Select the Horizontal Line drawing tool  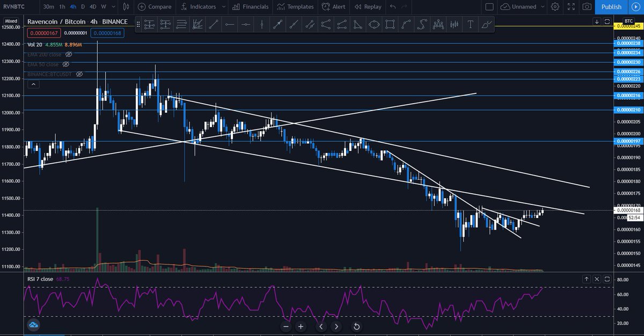tap(246, 25)
